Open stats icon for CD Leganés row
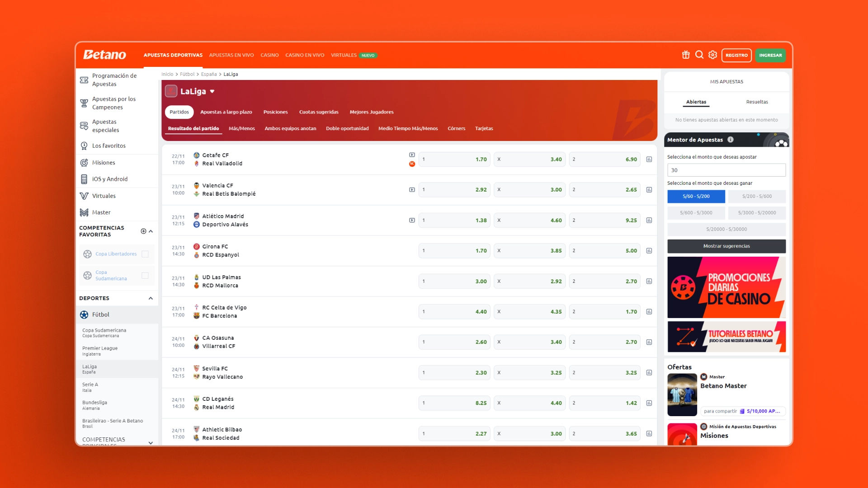 point(649,403)
